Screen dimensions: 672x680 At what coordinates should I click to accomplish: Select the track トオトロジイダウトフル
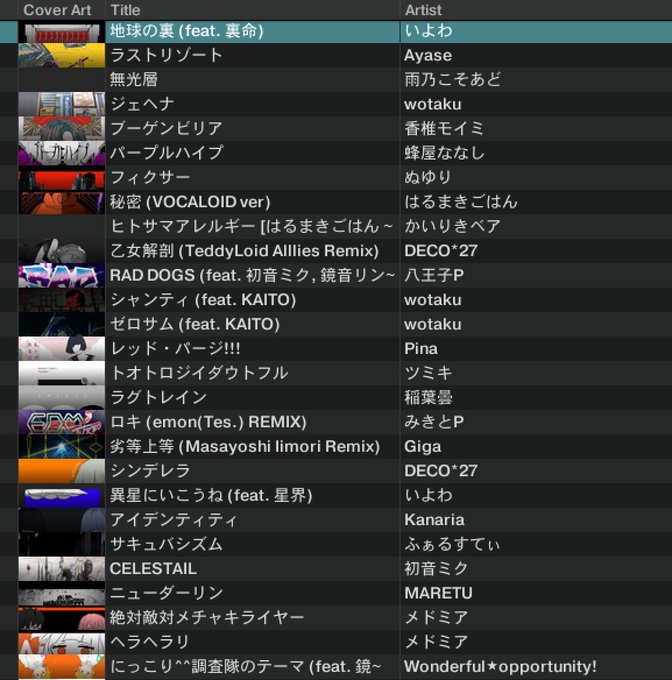pyautogui.click(x=199, y=373)
